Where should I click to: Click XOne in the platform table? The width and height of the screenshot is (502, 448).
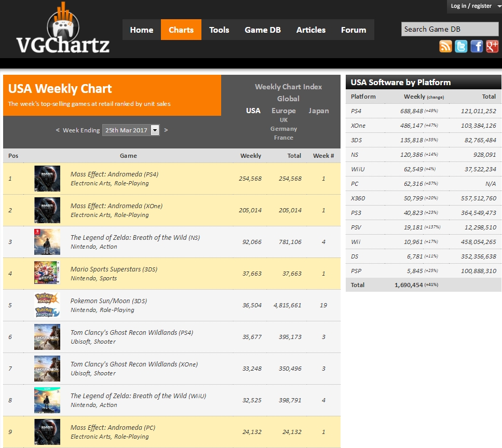[x=358, y=126]
